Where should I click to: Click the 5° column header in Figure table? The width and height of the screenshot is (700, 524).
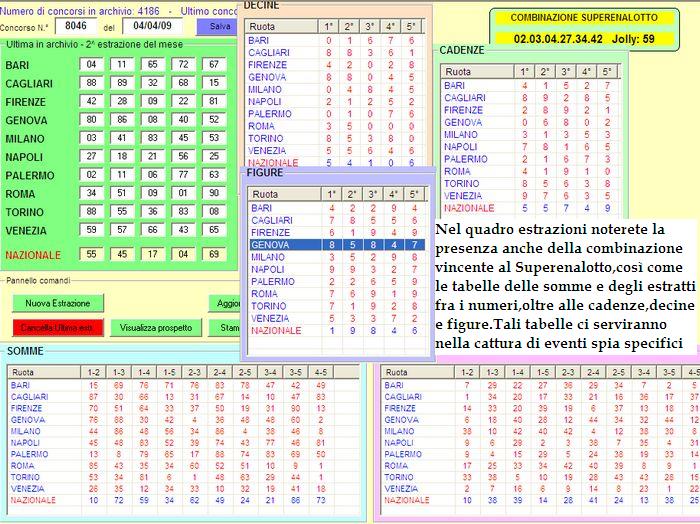pyautogui.click(x=414, y=194)
